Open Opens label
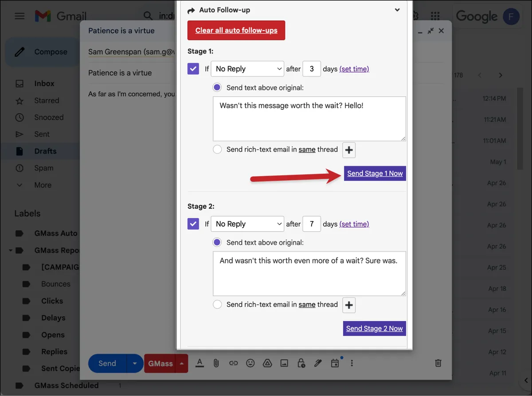Screen dimensions: 532x396 click(x=53, y=335)
